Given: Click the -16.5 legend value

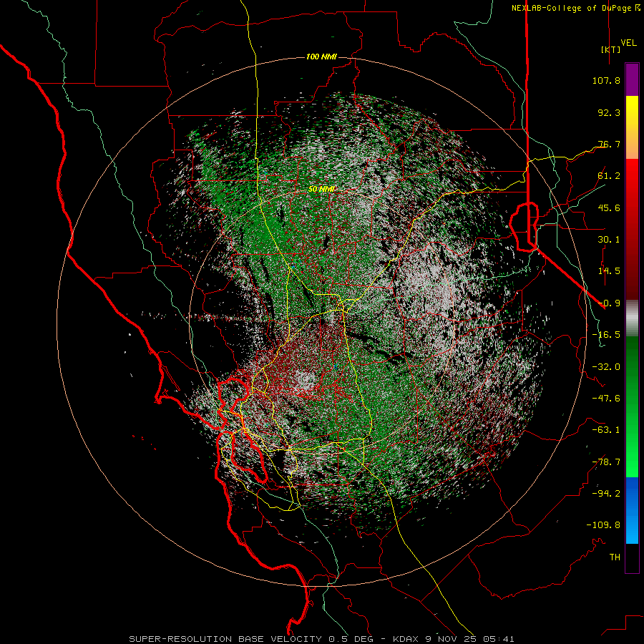Looking at the screenshot, I should [x=606, y=335].
